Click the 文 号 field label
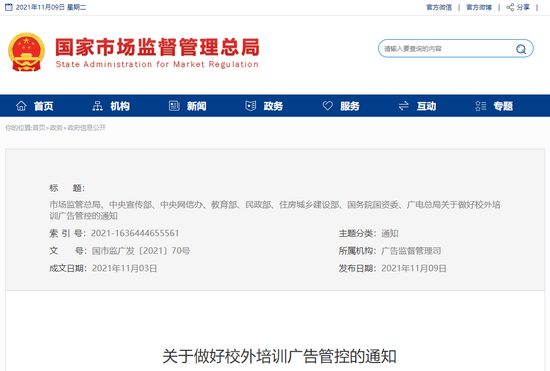This screenshot has height=371, width=550. (67, 251)
